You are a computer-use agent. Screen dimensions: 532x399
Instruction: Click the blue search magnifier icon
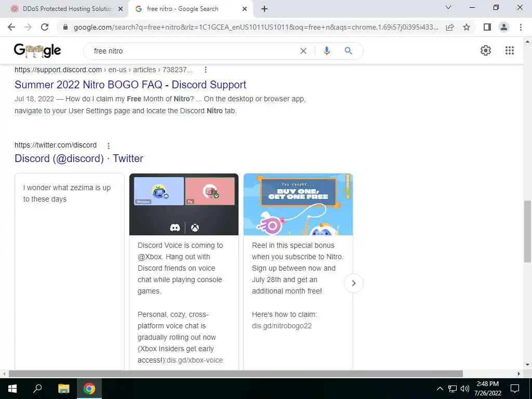(x=348, y=51)
